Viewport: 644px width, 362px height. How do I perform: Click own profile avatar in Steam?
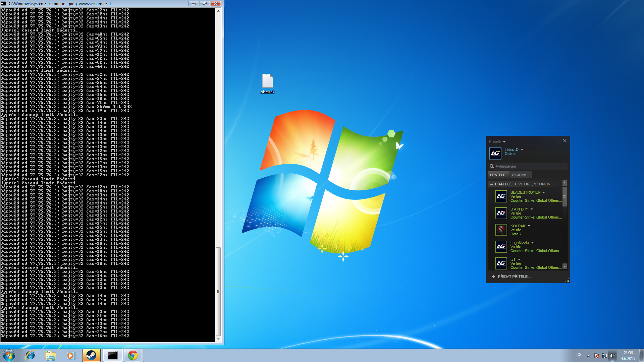tap(495, 154)
